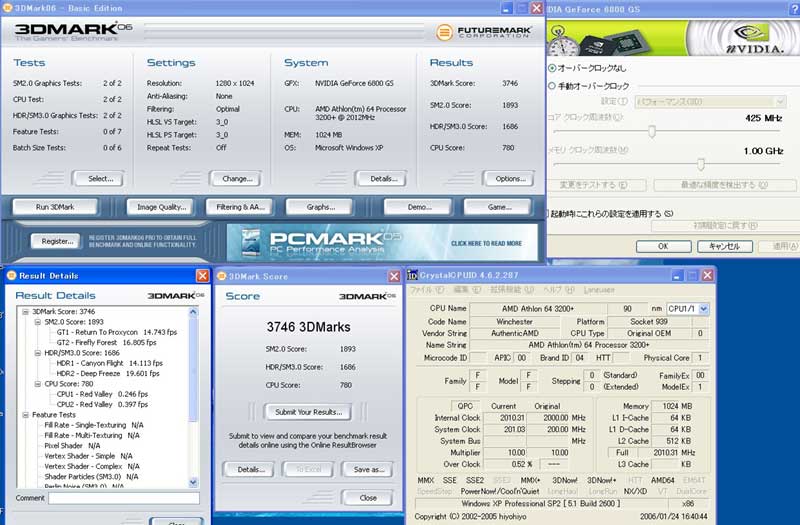Select HDR2 - Deep Freeze row

click(x=108, y=373)
